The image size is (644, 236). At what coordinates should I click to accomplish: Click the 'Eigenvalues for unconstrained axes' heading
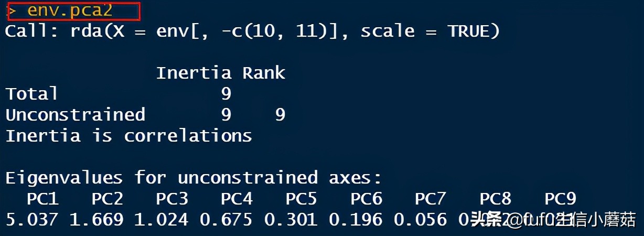(193, 178)
